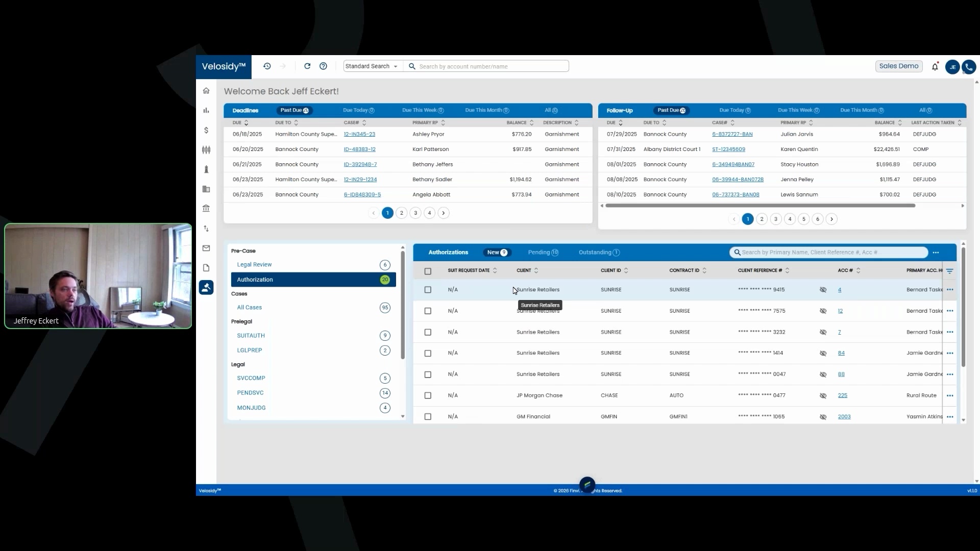Viewport: 980px width, 551px height.
Task: Go to page 3 of Deadlines
Action: point(415,213)
